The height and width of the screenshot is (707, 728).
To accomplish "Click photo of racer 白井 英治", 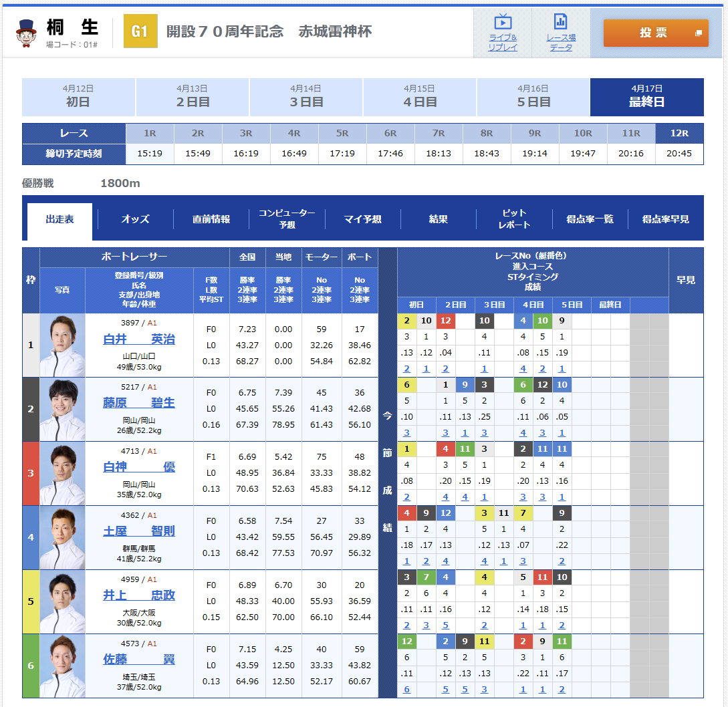I will click(x=63, y=345).
